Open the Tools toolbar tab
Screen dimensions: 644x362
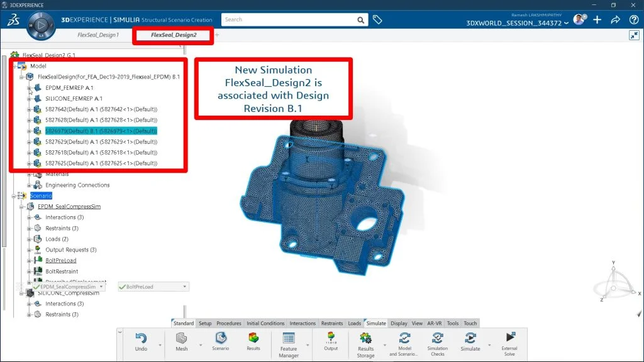(453, 324)
